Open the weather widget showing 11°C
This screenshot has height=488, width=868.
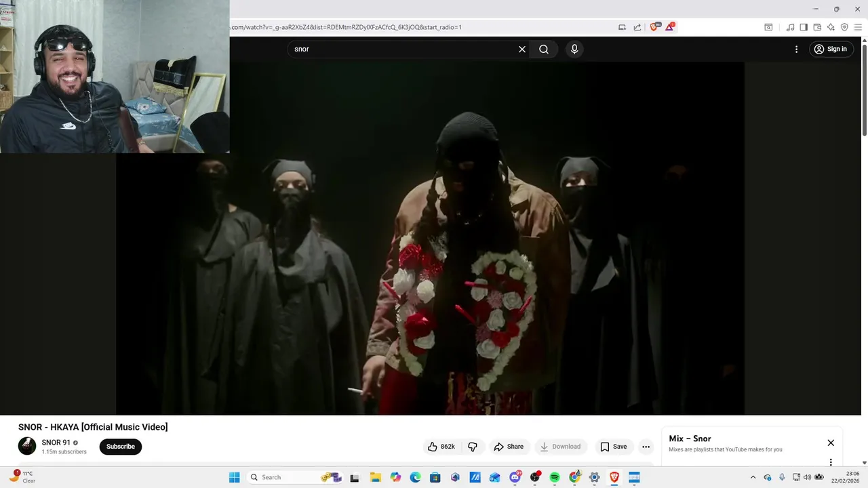[22, 477]
